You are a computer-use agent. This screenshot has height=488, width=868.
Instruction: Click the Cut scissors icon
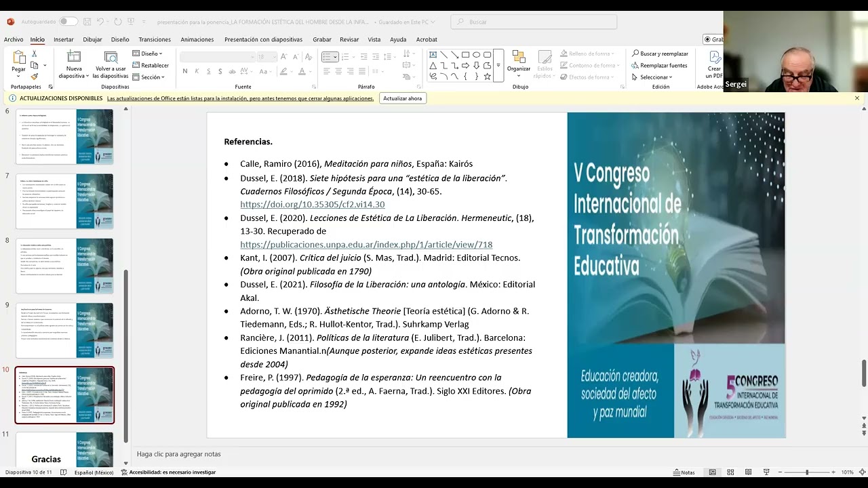(x=35, y=54)
